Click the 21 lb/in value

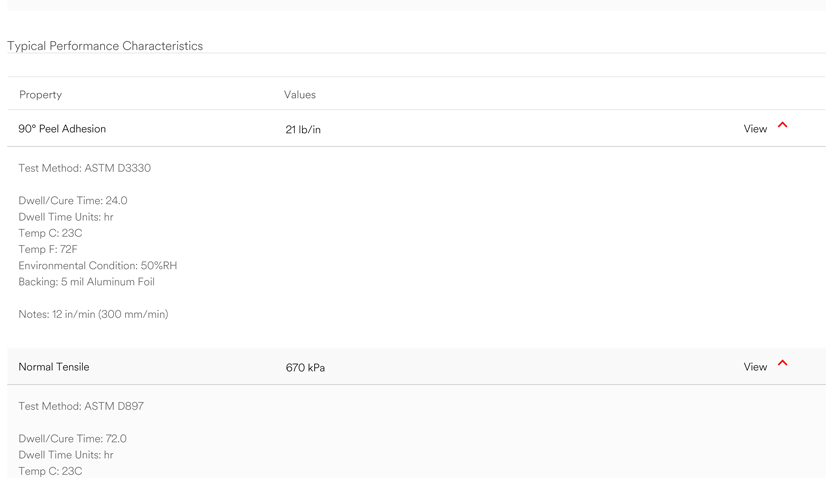(303, 129)
